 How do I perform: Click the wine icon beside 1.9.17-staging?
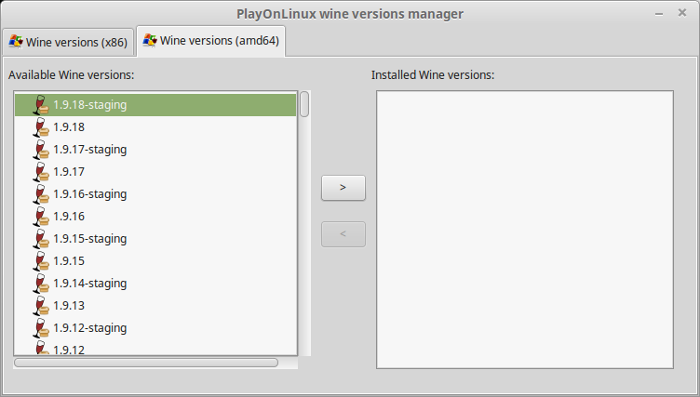click(x=41, y=149)
